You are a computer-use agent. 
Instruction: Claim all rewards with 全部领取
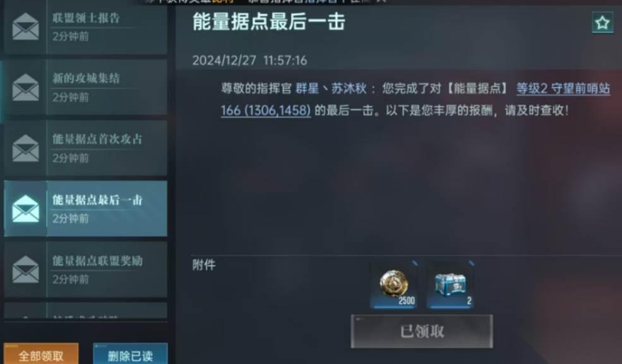[41, 354]
